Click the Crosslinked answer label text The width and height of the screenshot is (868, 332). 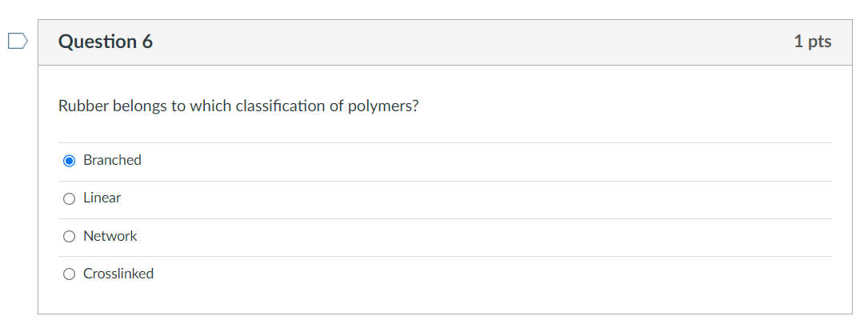coord(118,274)
